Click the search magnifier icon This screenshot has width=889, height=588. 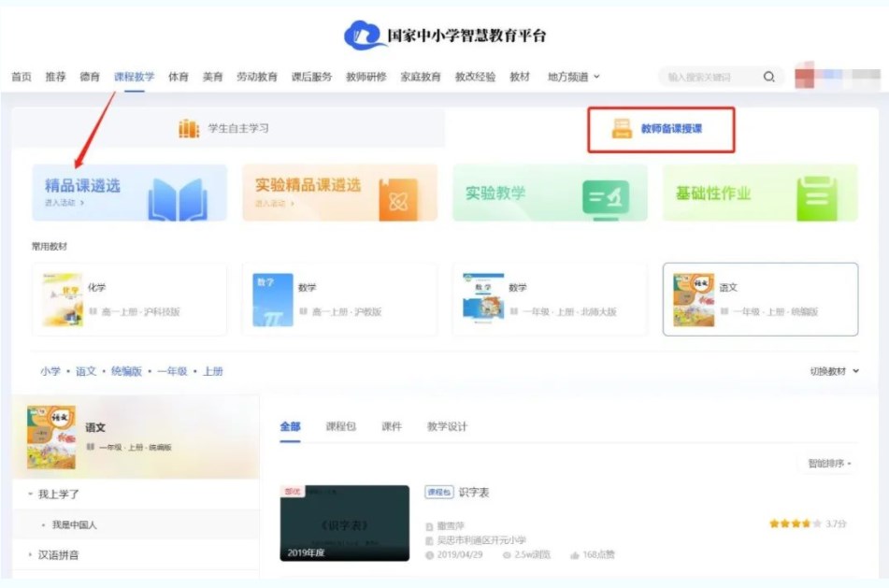tap(768, 77)
